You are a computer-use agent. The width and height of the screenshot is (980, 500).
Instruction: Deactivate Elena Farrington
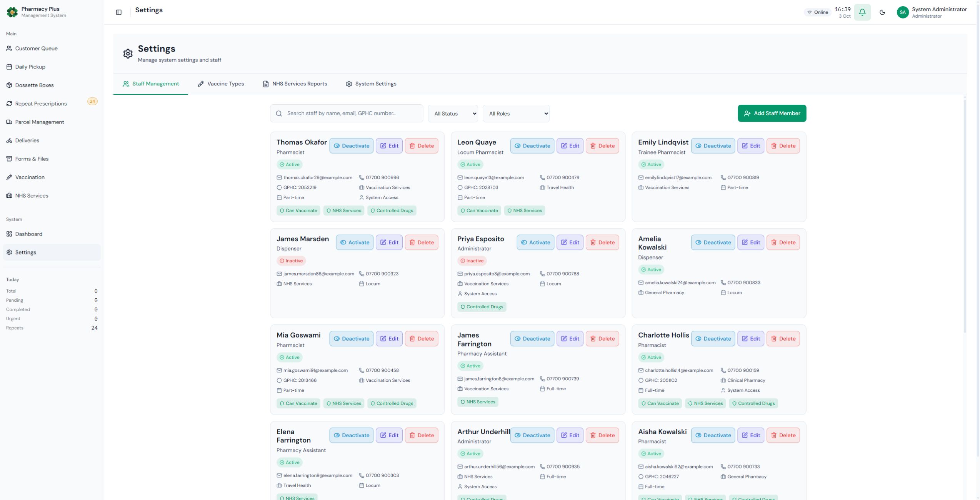pyautogui.click(x=351, y=435)
